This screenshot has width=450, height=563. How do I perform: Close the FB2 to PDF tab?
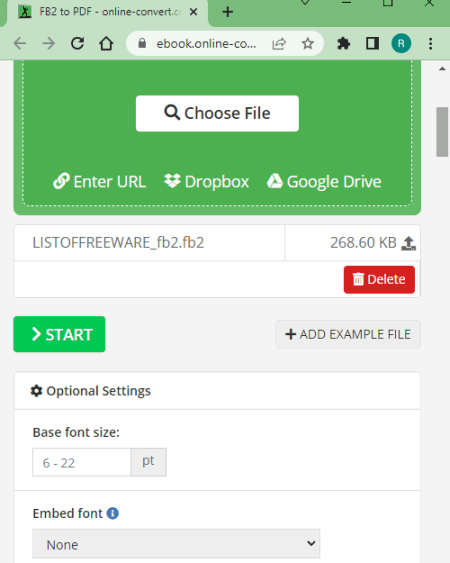[193, 12]
